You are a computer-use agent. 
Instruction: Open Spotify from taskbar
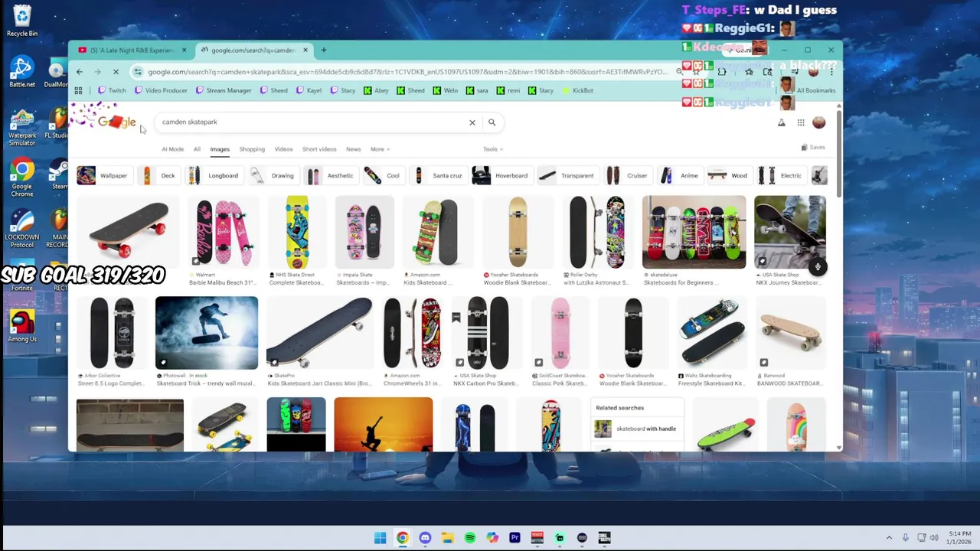click(470, 538)
